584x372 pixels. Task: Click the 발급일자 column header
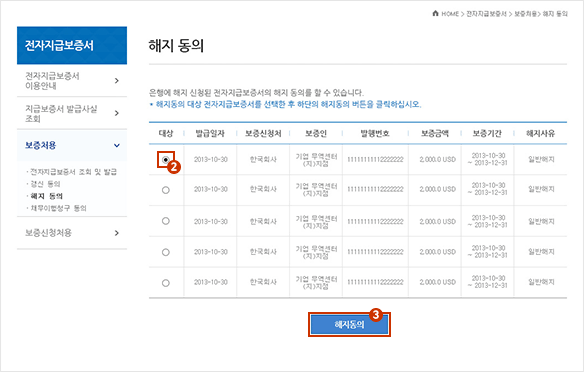pyautogui.click(x=210, y=133)
